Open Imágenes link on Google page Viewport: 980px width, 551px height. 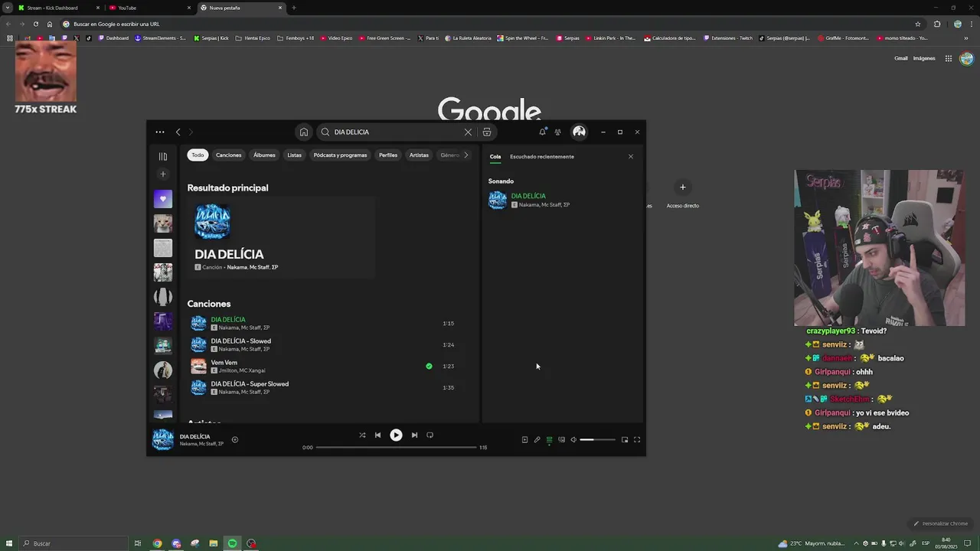tap(924, 58)
